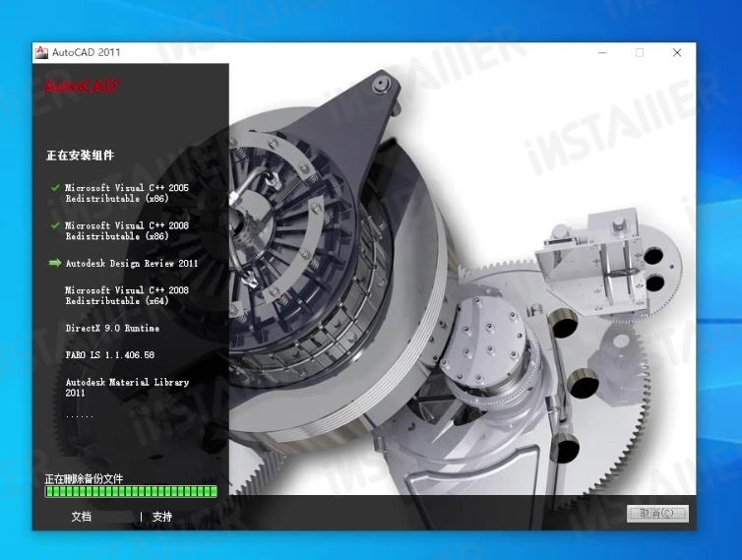Screen dimensions: 742x560
Task: Click the ellipsis row under component list
Action: click(80, 416)
